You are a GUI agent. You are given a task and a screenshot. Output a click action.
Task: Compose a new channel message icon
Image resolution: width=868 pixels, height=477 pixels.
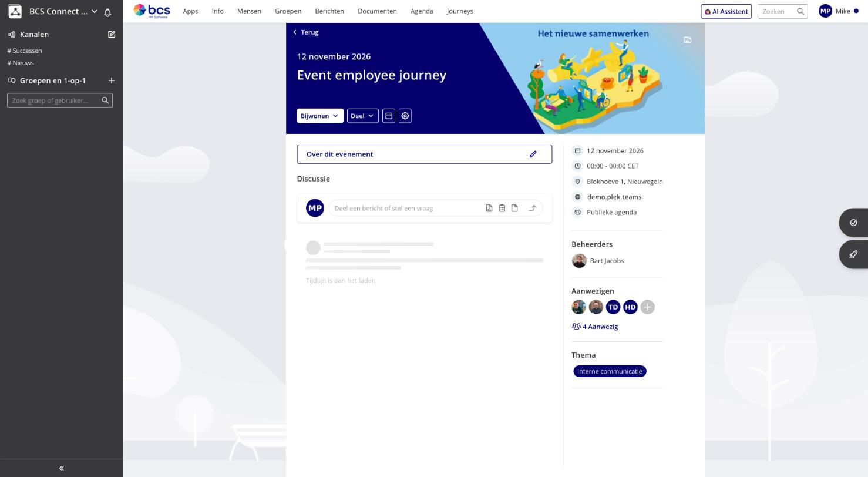[x=112, y=35]
